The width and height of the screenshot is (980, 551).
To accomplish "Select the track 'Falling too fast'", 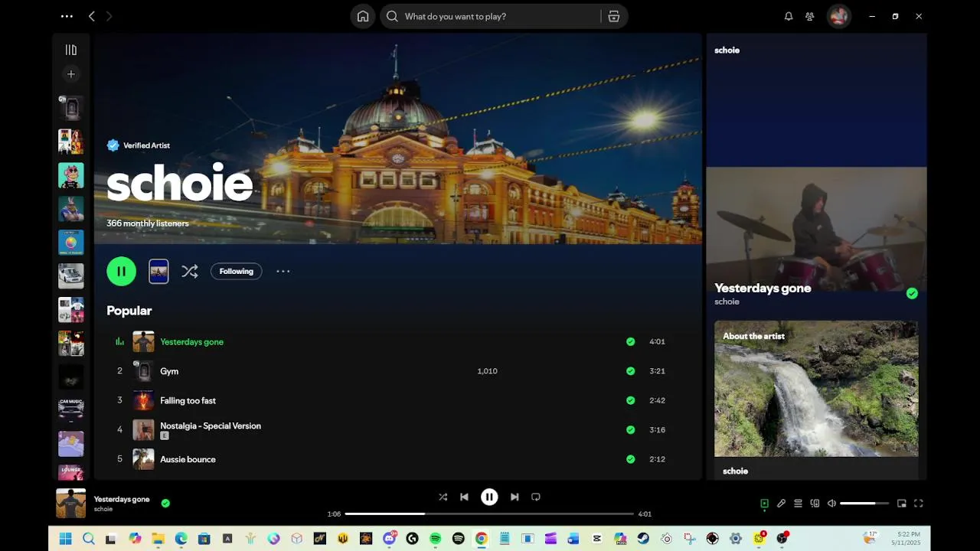I will 188,400.
